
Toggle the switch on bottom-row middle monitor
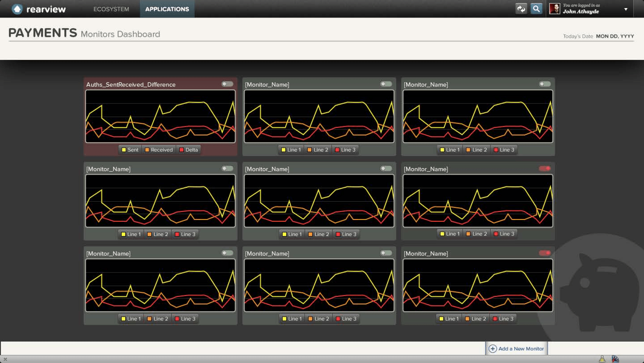point(386,253)
